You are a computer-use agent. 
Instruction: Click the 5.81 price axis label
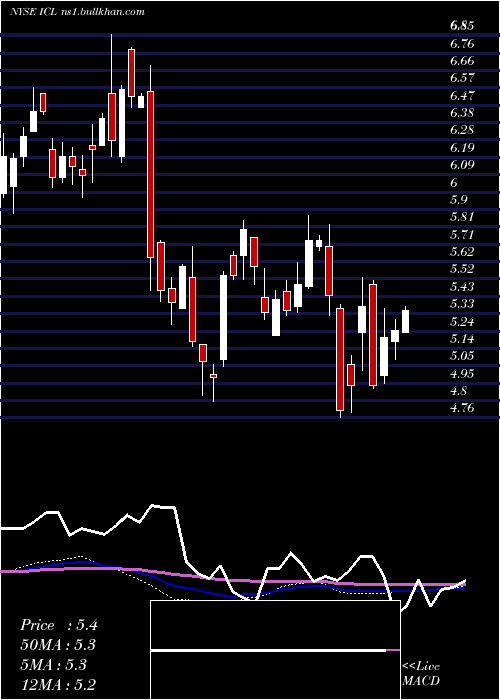coord(462,217)
